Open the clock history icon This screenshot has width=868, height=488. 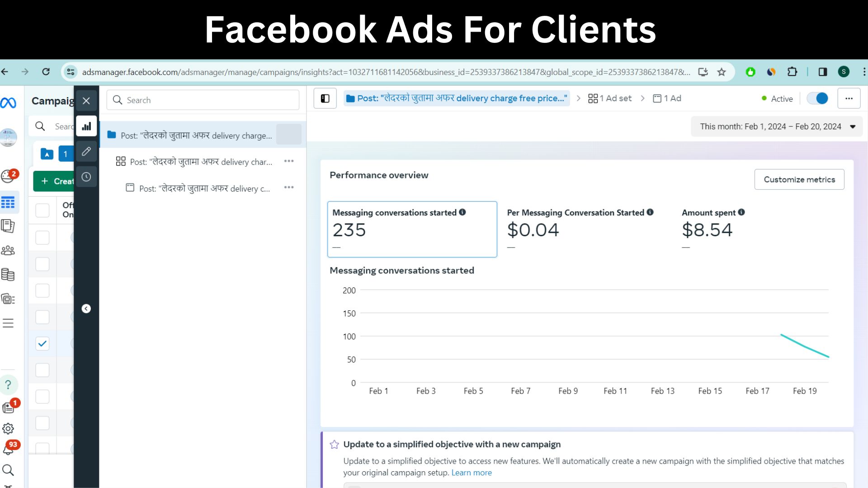pos(86,177)
